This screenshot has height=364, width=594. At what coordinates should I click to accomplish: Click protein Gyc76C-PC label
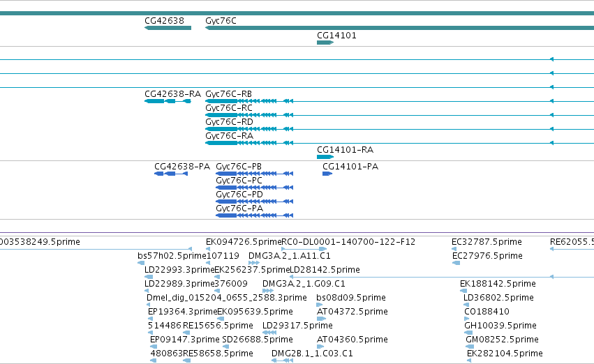pyautogui.click(x=239, y=181)
